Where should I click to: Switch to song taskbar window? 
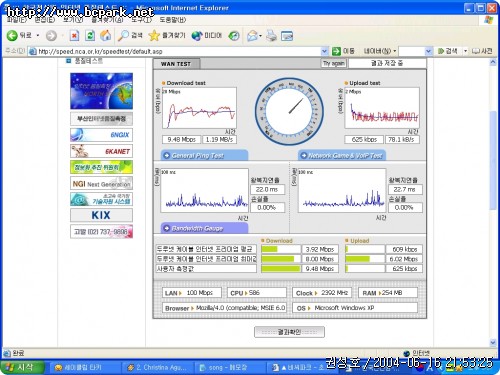click(229, 367)
